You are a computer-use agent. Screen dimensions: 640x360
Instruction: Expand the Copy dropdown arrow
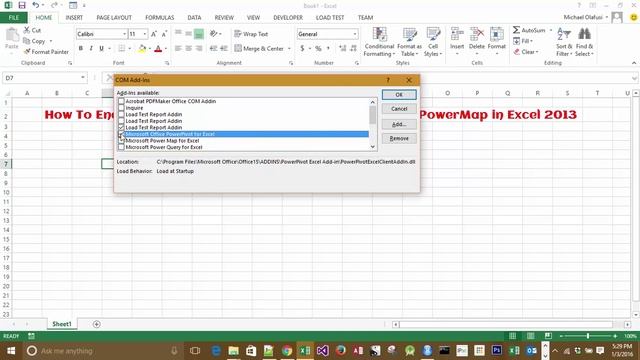[x=51, y=41]
